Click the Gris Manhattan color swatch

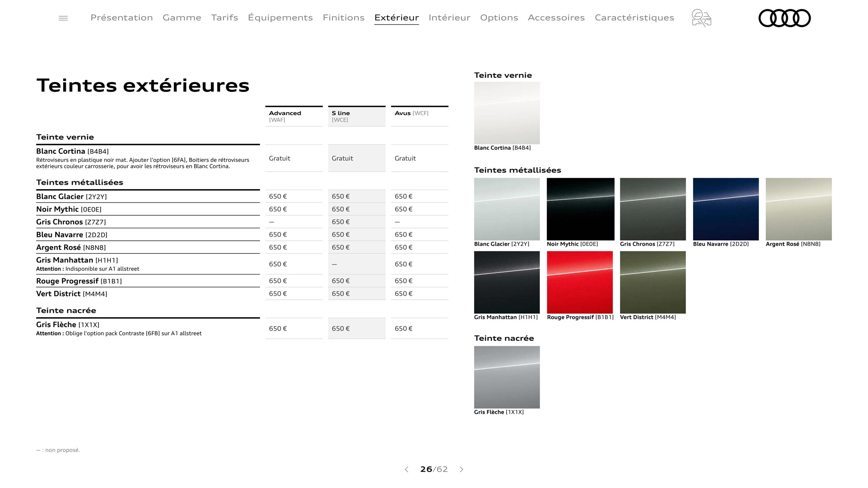coord(507,282)
